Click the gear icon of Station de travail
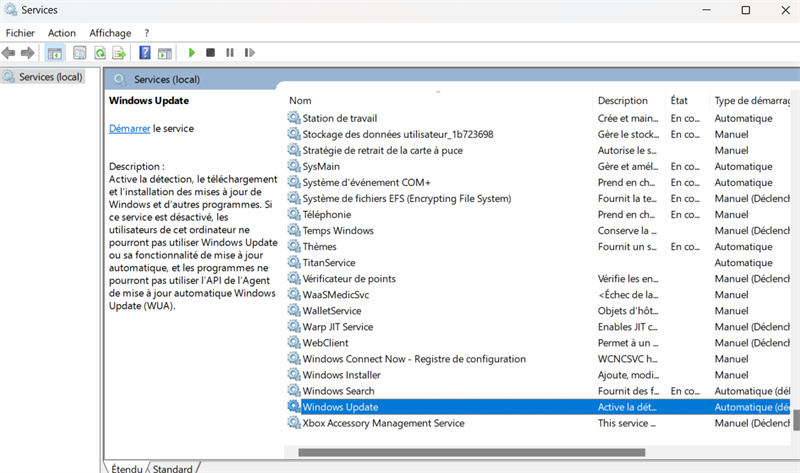 (294, 118)
